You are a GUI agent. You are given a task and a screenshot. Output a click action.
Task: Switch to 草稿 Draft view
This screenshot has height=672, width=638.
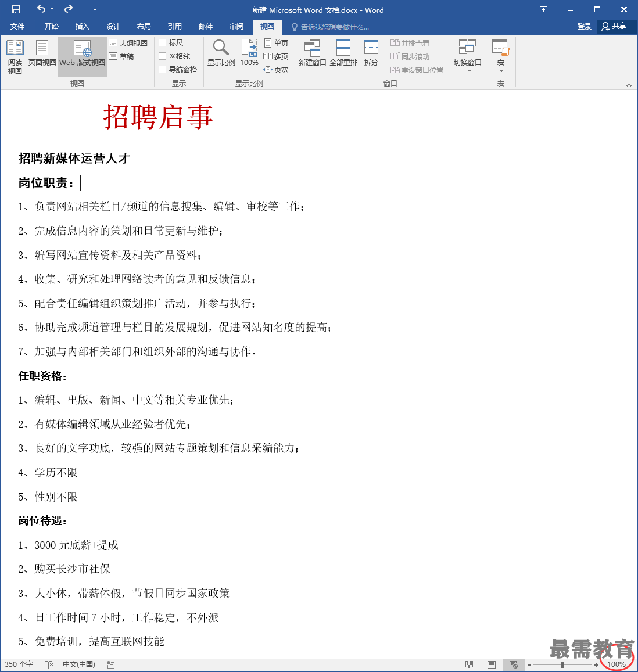pyautogui.click(x=121, y=56)
